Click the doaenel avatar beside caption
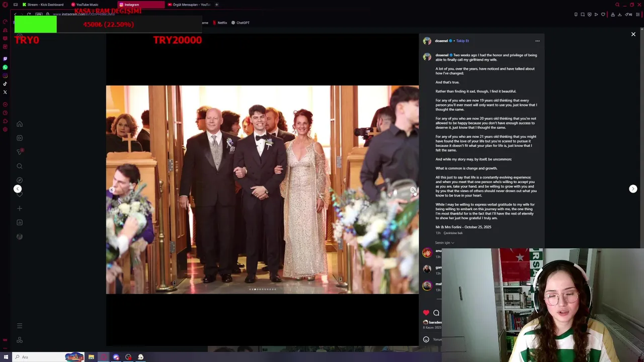Viewport: 644px width, 362px height. pyautogui.click(x=427, y=57)
